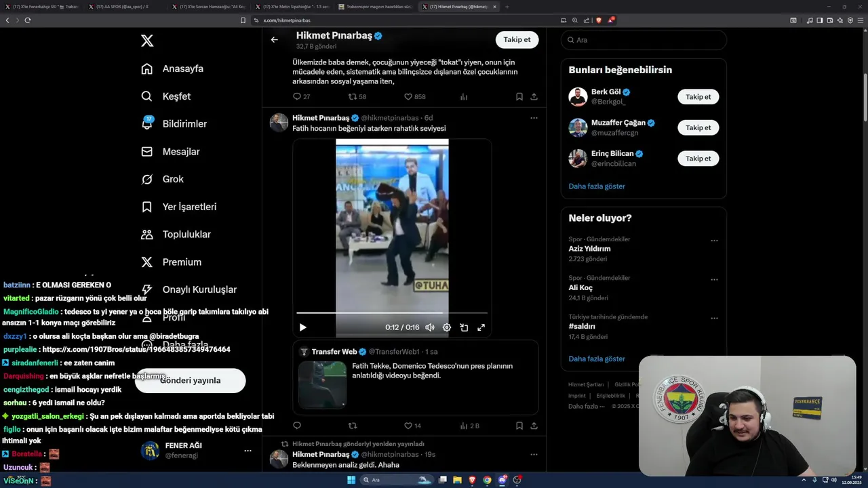
Task: Bookmark the post with 14 likes
Action: point(519,426)
